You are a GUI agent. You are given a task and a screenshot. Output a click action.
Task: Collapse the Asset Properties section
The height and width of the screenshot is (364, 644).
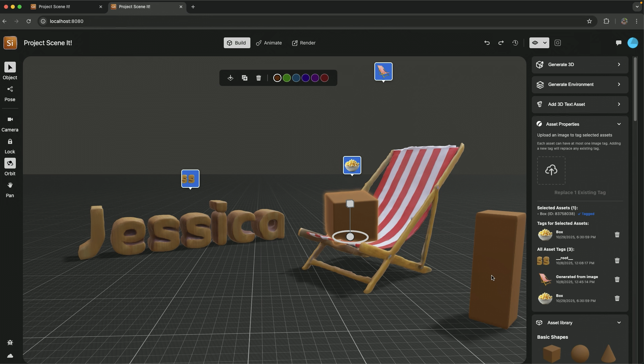point(619,124)
